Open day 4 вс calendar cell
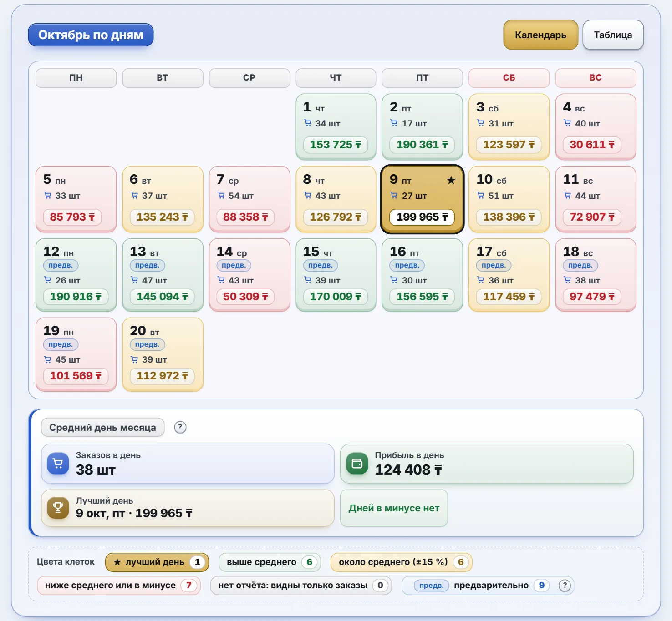This screenshot has height=621, width=672. [x=596, y=127]
